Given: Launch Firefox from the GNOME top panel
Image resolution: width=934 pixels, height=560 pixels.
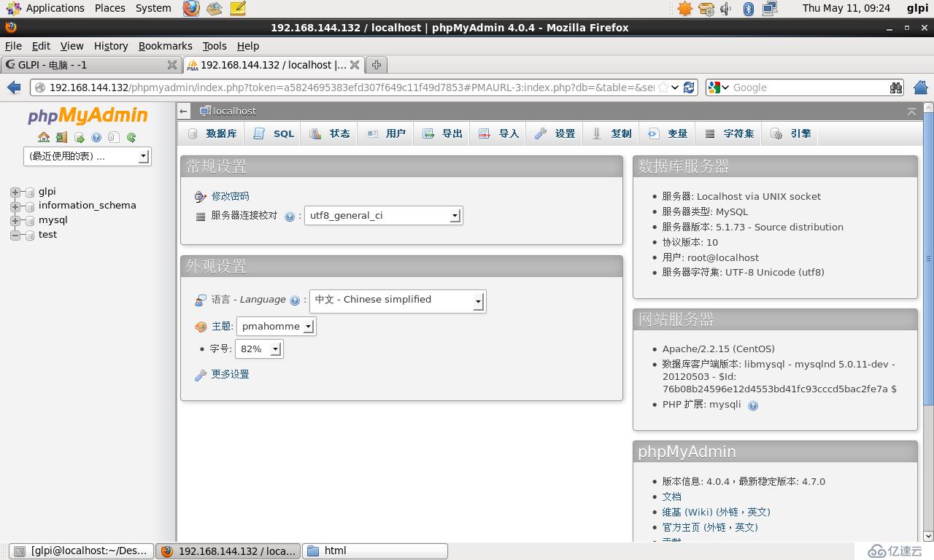Looking at the screenshot, I should point(190,8).
